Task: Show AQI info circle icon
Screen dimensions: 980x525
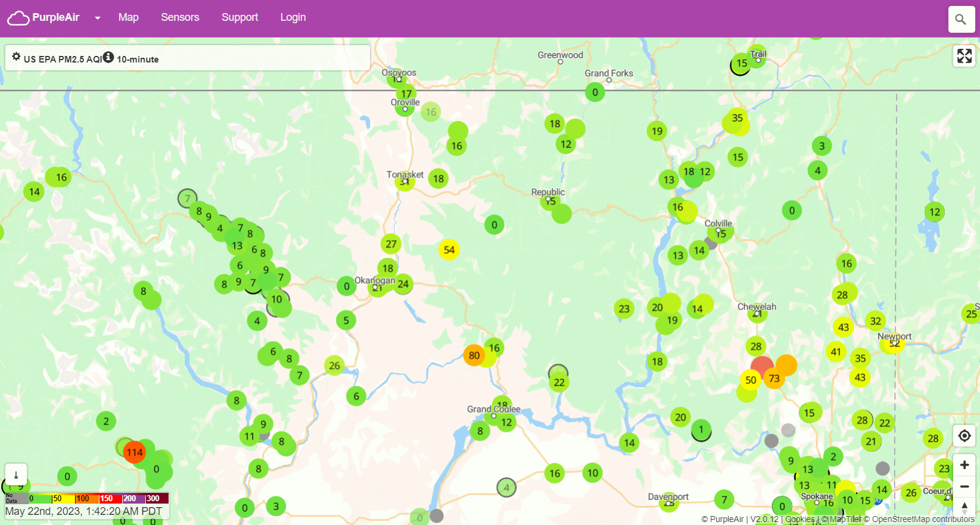Action: pyautogui.click(x=108, y=57)
